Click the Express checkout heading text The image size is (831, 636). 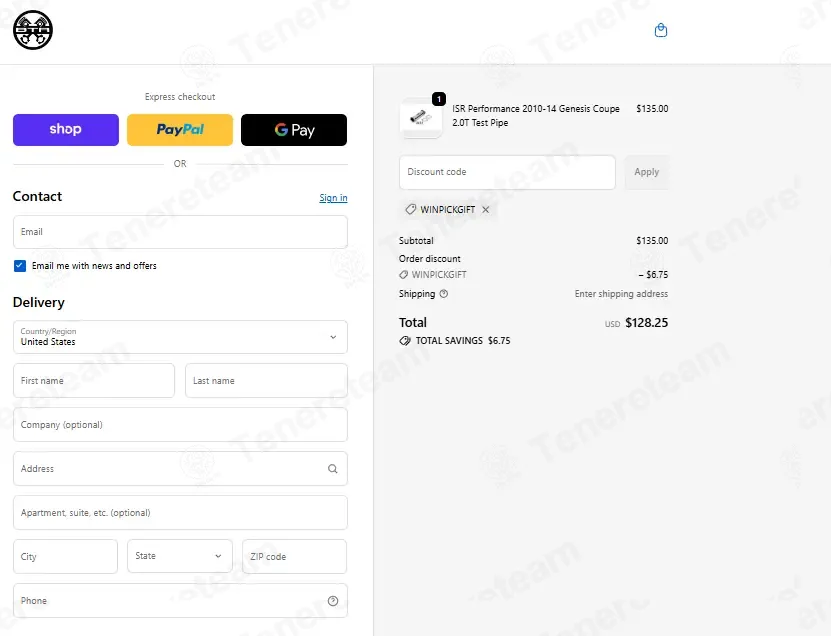180,97
